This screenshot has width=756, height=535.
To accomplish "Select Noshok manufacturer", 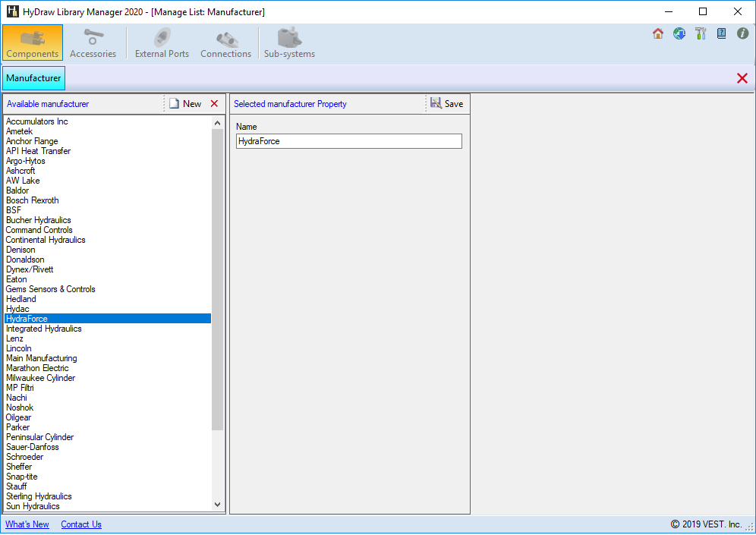I will click(108, 408).
